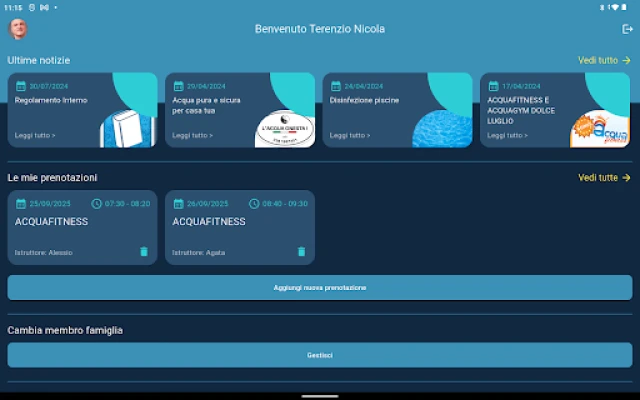Open Vedi tutto for Ultime notizie

pos(604,60)
